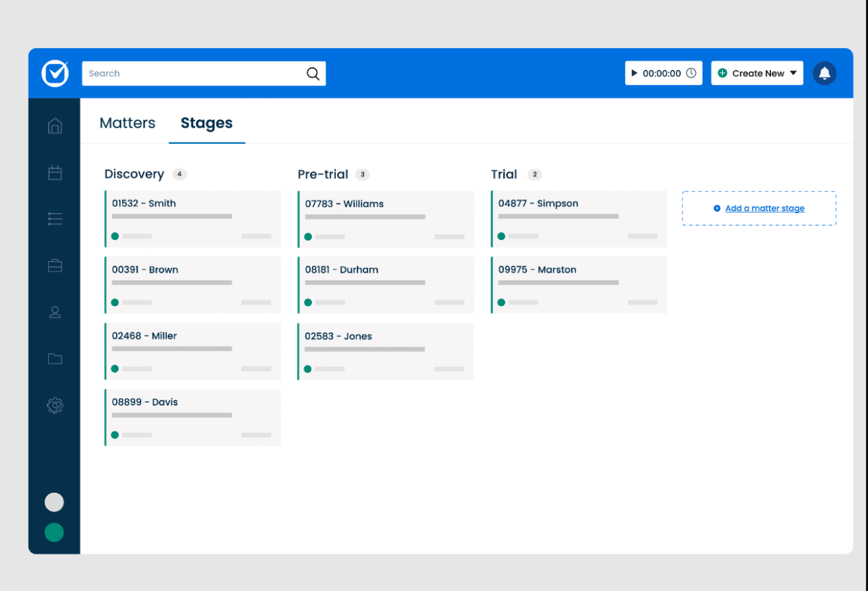Click the Trial stage heading
This screenshot has width=868, height=591.
pyautogui.click(x=504, y=174)
